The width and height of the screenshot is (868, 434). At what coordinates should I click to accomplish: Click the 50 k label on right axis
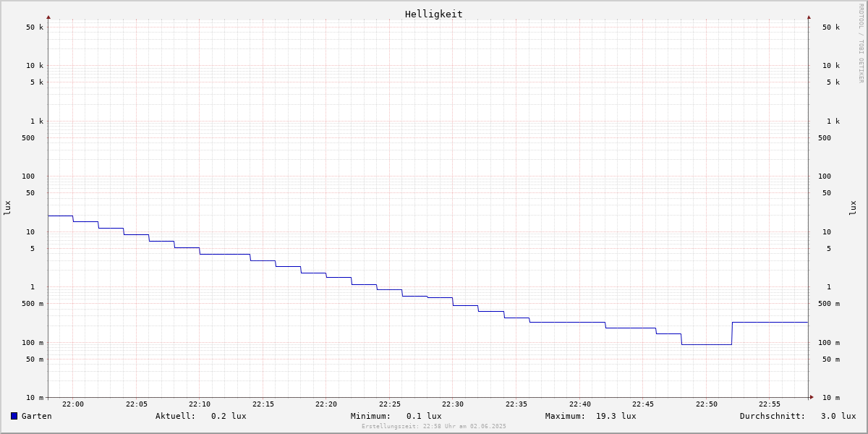(831, 27)
